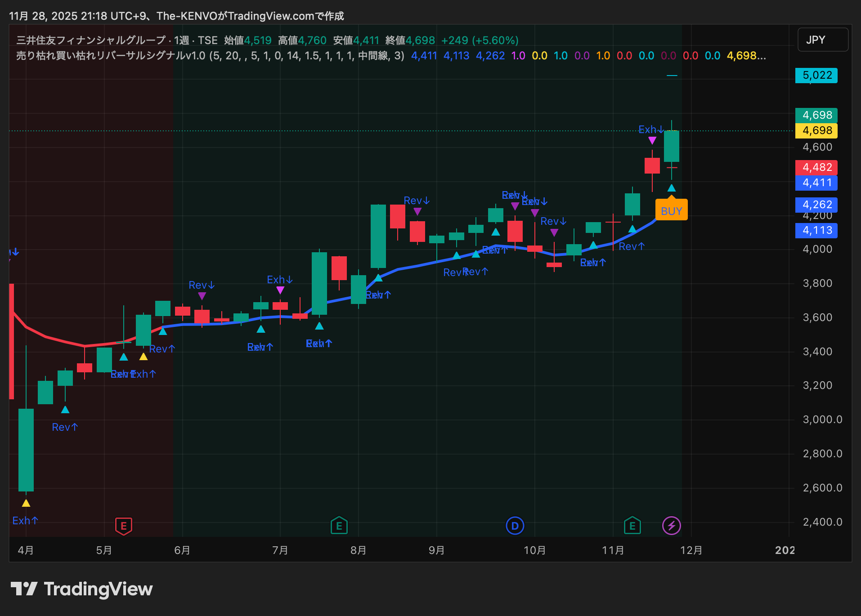Image resolution: width=861 pixels, height=616 pixels.
Task: Click the cyan triangle above the BUY label
Action: [671, 188]
